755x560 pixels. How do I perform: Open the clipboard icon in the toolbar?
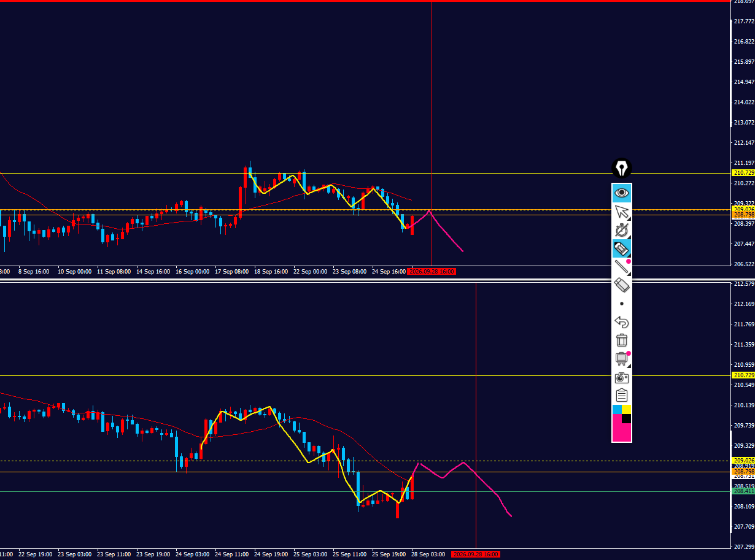point(622,396)
